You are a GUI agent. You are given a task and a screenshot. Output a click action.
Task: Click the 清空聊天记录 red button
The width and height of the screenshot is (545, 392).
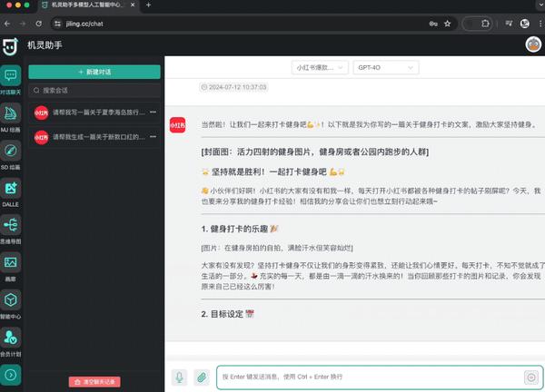(x=94, y=382)
